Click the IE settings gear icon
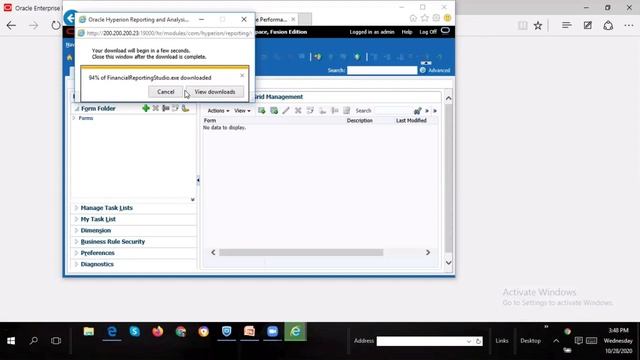640x360 pixels. [436, 18]
